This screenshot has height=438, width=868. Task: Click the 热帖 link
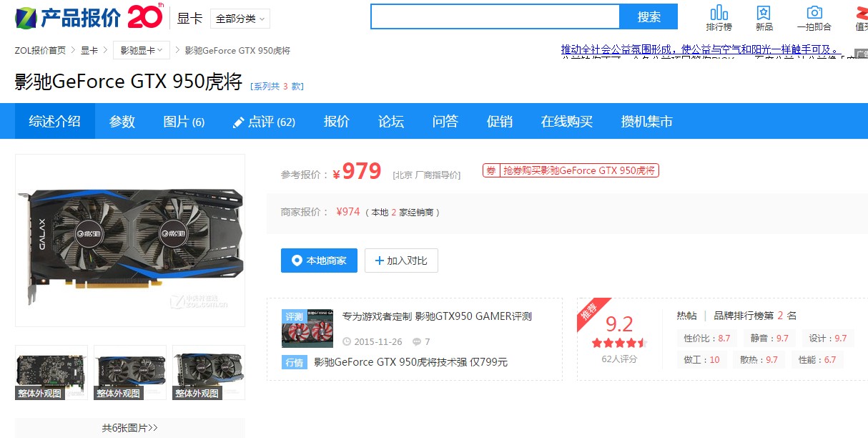686,316
